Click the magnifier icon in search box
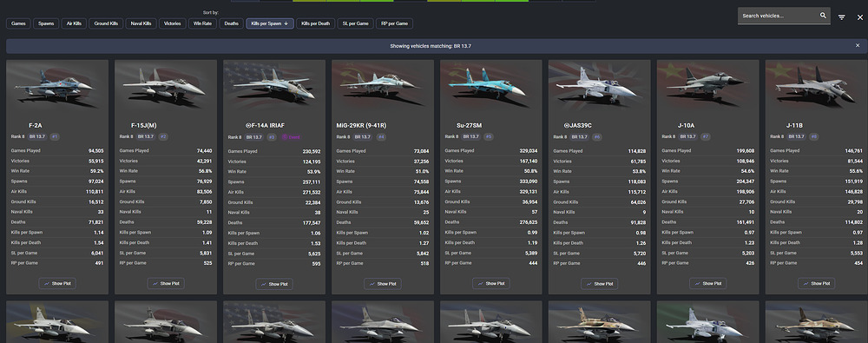Image resolution: width=868 pixels, height=343 pixels. [823, 16]
